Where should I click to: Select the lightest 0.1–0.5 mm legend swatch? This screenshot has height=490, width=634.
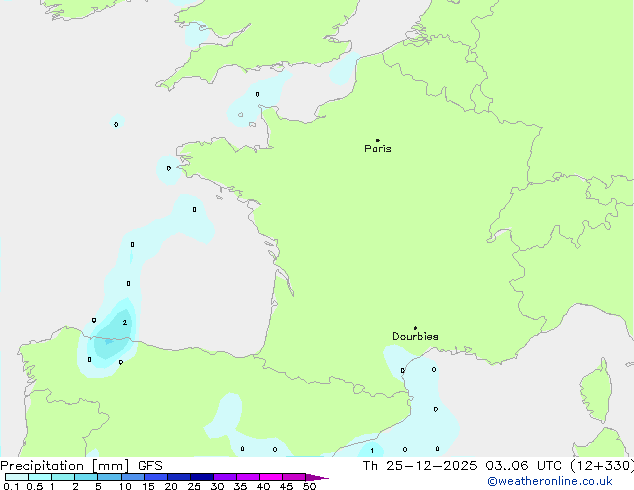pos(17,477)
